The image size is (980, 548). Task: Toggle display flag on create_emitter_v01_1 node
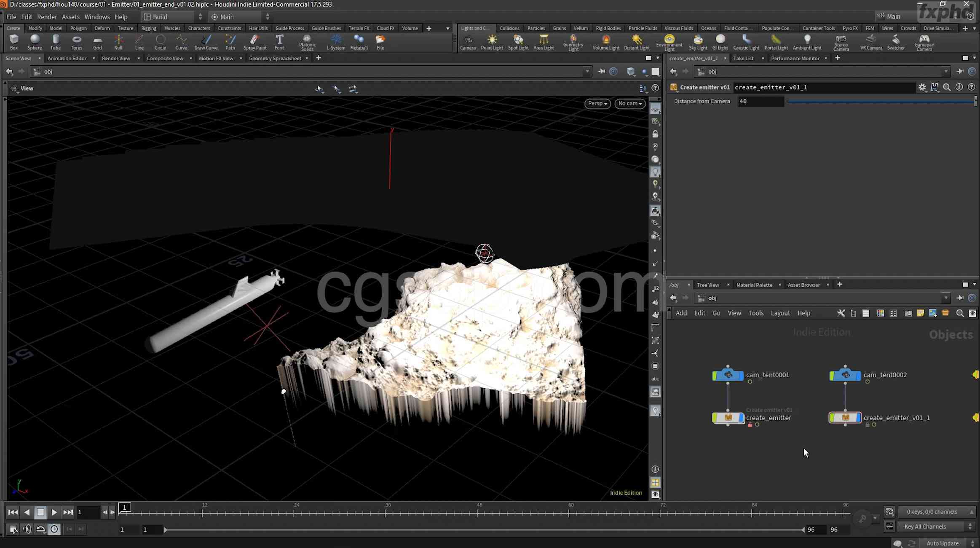click(858, 417)
